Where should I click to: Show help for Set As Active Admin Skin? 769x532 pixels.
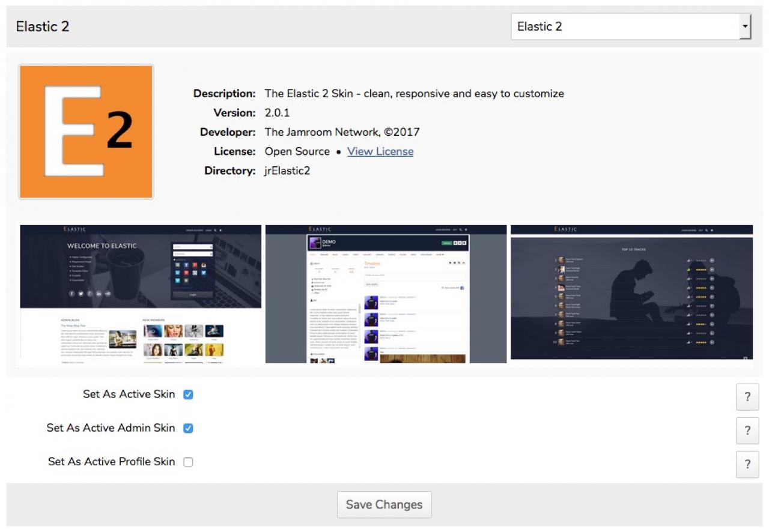[x=747, y=431]
